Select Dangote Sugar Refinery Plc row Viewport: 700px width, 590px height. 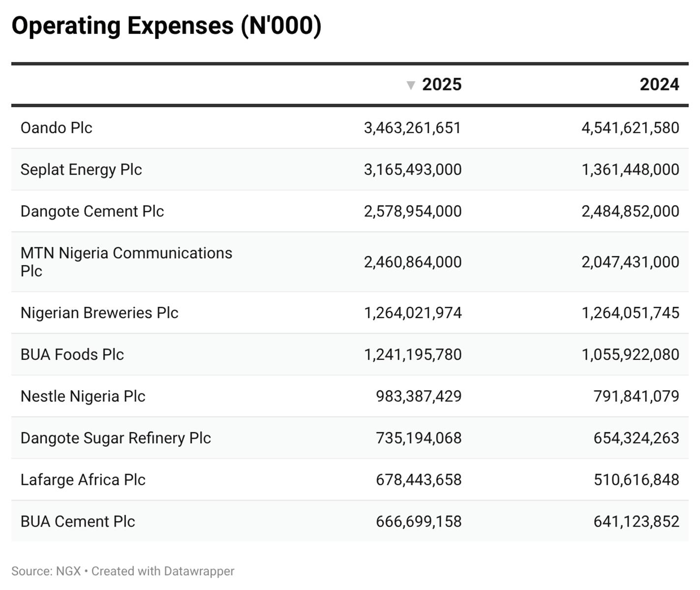116,438
